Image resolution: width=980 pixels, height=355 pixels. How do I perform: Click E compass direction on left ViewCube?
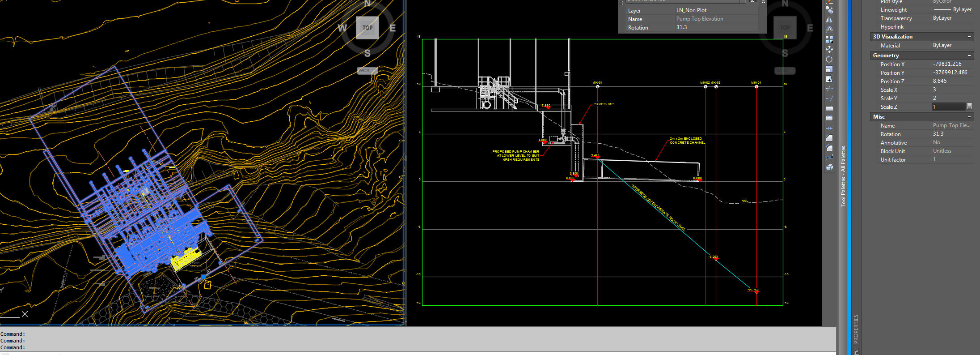click(393, 28)
